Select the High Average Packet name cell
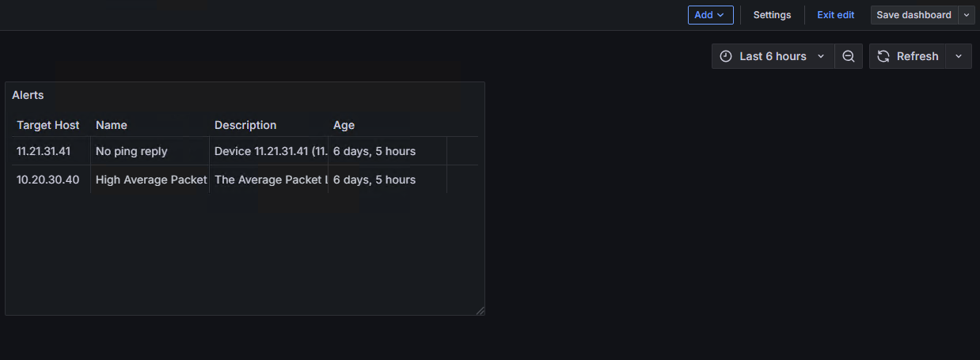Viewport: 980px width, 360px height. coord(150,180)
